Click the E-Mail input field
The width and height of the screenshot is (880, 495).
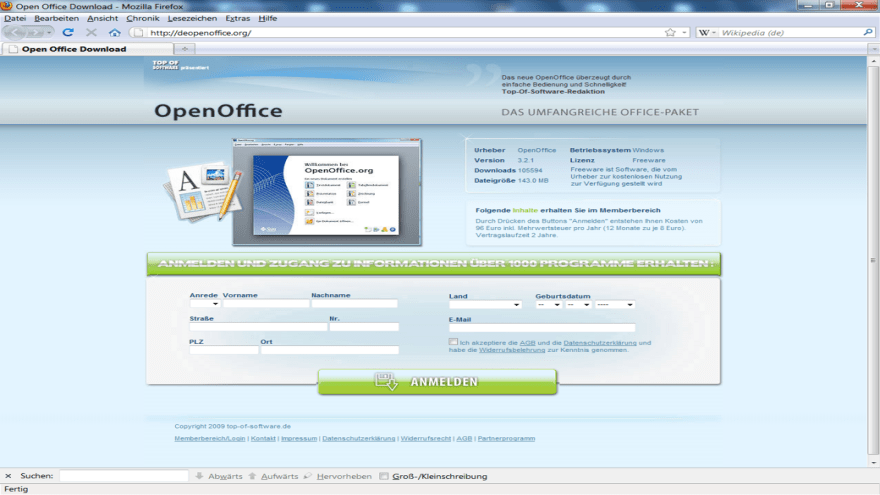[x=542, y=328]
